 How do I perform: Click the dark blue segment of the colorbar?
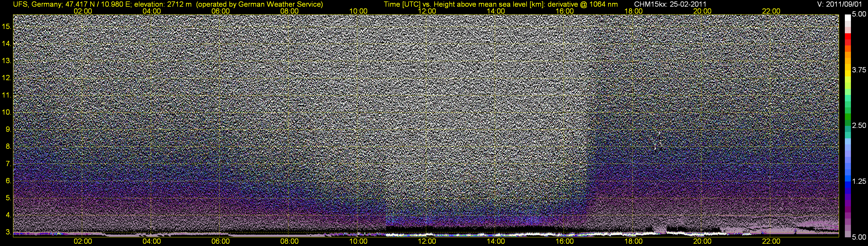(848, 190)
